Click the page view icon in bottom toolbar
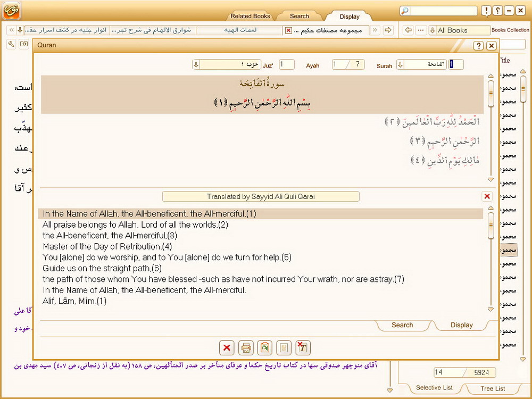This screenshot has height=399, width=532. point(284,348)
